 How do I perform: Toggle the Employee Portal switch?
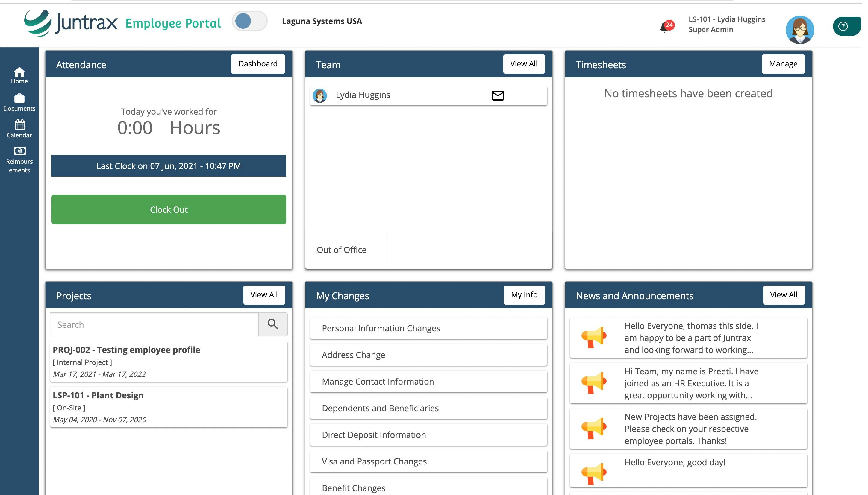(249, 21)
